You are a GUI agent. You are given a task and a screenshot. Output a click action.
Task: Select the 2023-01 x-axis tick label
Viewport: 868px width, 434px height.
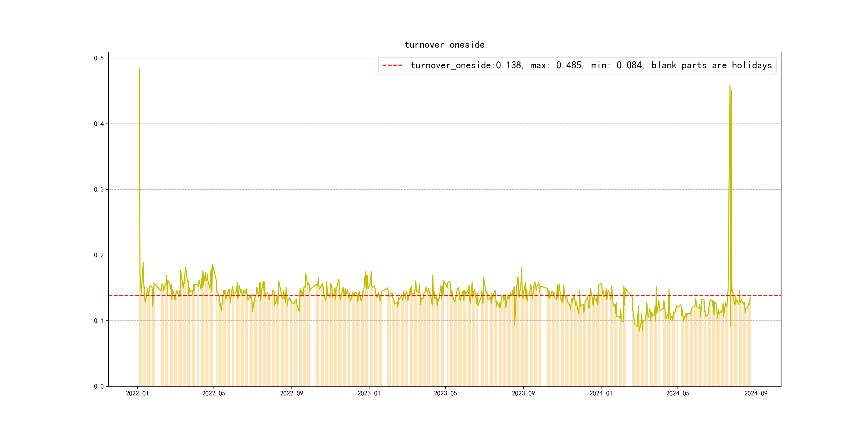369,393
